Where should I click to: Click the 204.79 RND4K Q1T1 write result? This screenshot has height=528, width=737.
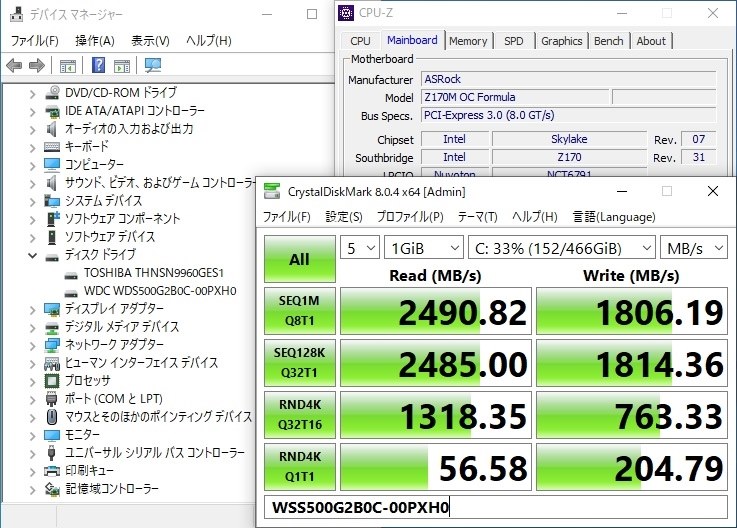632,467
